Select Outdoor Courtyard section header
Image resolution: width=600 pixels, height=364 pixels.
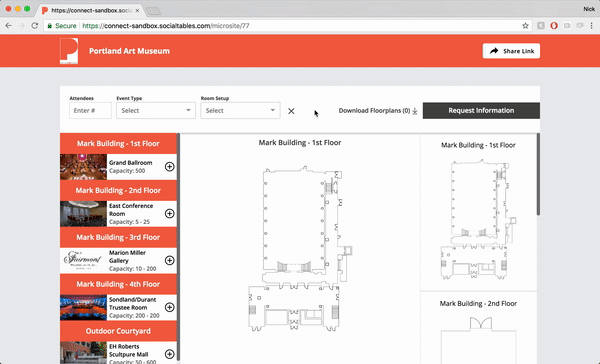(118, 331)
